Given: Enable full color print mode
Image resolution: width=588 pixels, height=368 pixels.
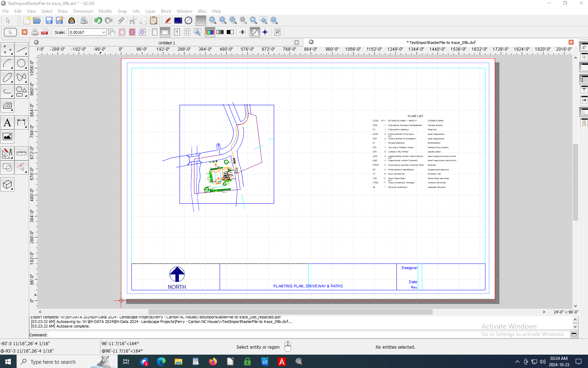Looking at the screenshot, I should pyautogui.click(x=210, y=32).
